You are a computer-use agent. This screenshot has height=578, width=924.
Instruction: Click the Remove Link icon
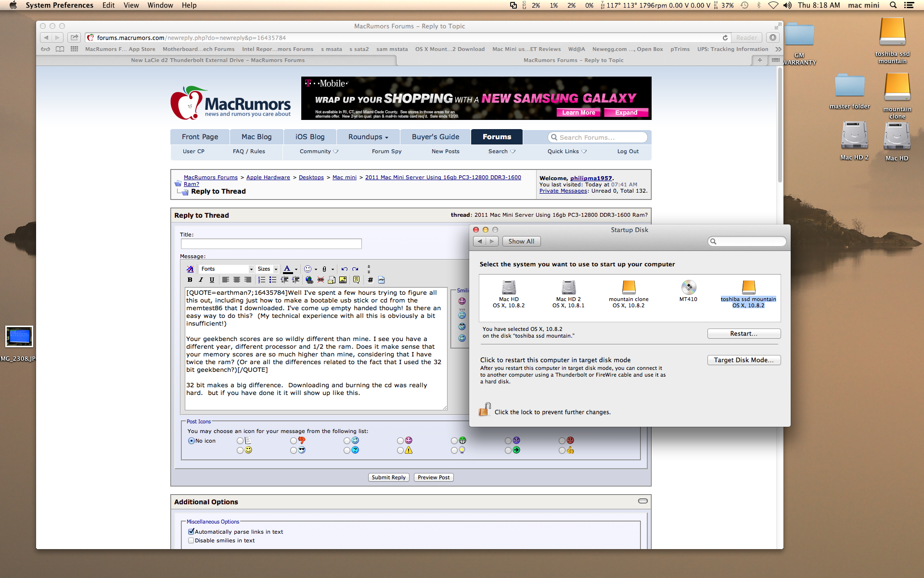(321, 280)
